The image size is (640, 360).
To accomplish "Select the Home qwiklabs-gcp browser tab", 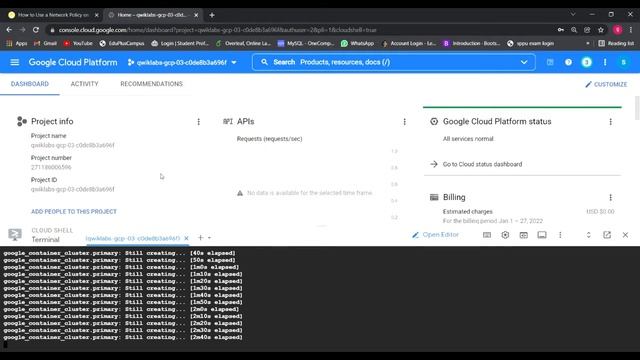I will [x=152, y=15].
